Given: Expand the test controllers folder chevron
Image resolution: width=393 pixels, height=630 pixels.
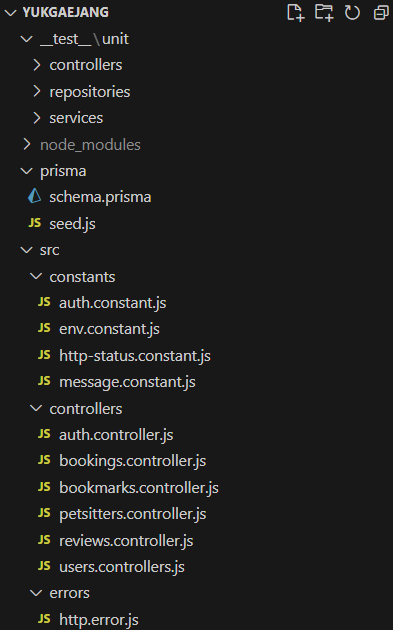Looking at the screenshot, I should coord(37,65).
